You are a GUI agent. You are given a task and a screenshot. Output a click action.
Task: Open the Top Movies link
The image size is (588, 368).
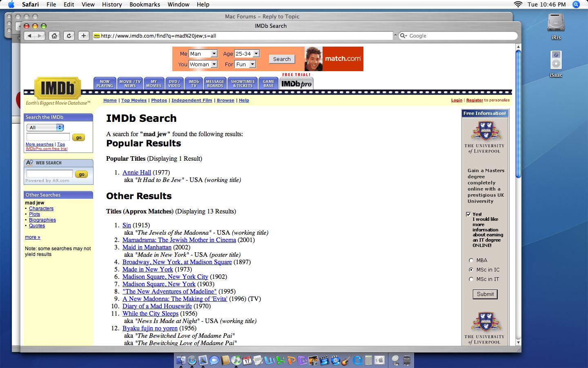[x=134, y=100]
